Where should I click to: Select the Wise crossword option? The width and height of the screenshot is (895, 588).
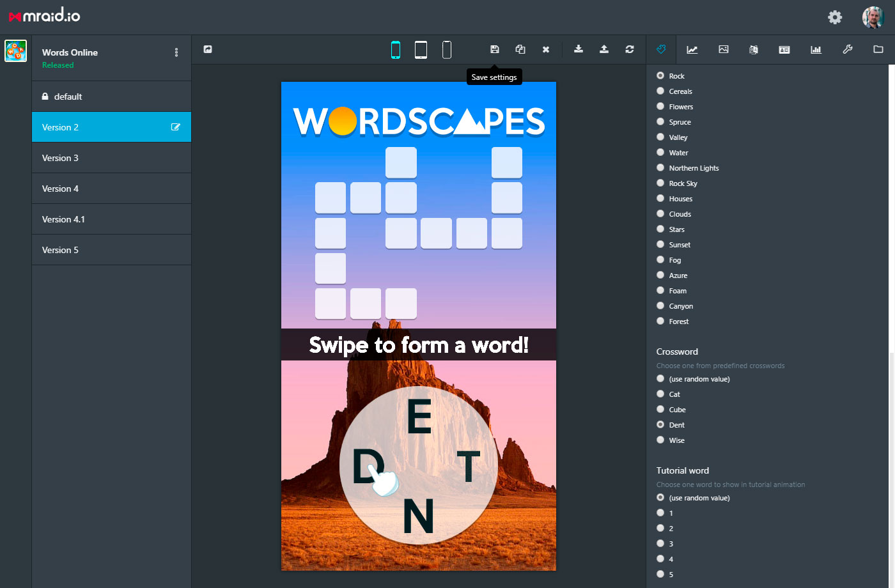[x=660, y=440]
